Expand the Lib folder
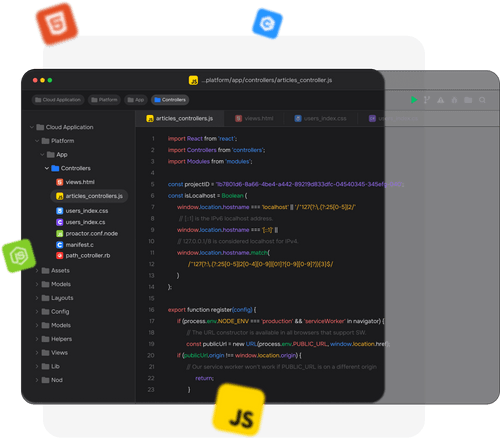The width and height of the screenshot is (500, 439). point(37,366)
